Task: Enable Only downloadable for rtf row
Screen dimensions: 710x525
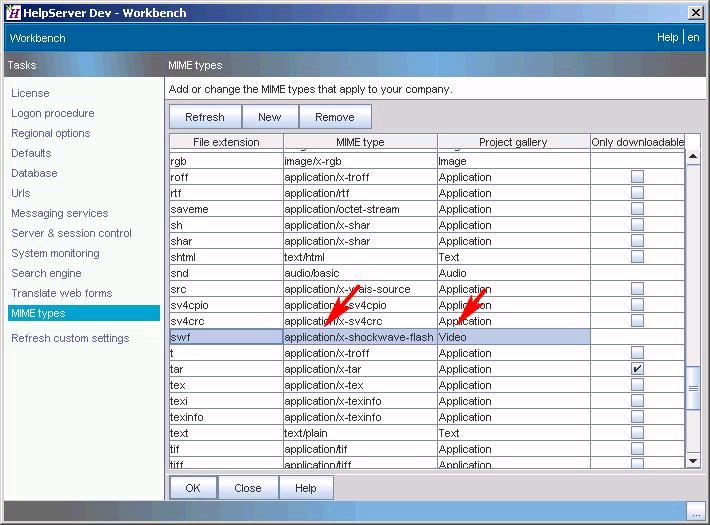Action: (637, 193)
